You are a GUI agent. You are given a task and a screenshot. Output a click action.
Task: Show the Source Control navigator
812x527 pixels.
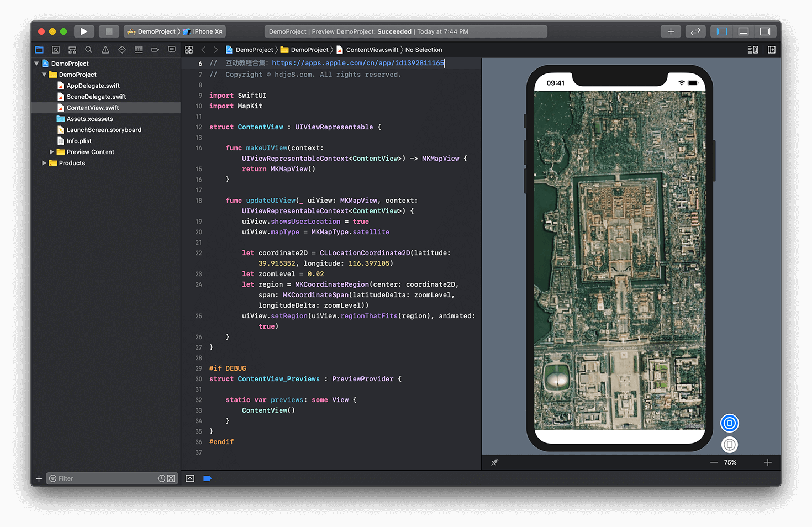pyautogui.click(x=56, y=50)
